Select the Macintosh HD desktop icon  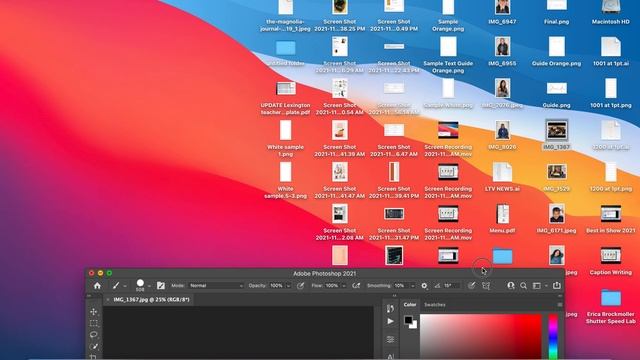[611, 13]
